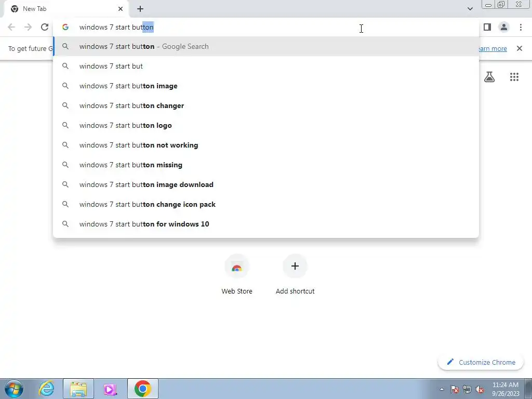This screenshot has height=399, width=532.
Task: Open the network tray icon
Action: point(467,389)
